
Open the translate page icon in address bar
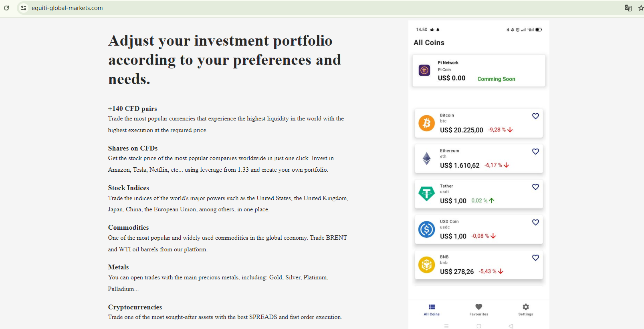point(628,8)
